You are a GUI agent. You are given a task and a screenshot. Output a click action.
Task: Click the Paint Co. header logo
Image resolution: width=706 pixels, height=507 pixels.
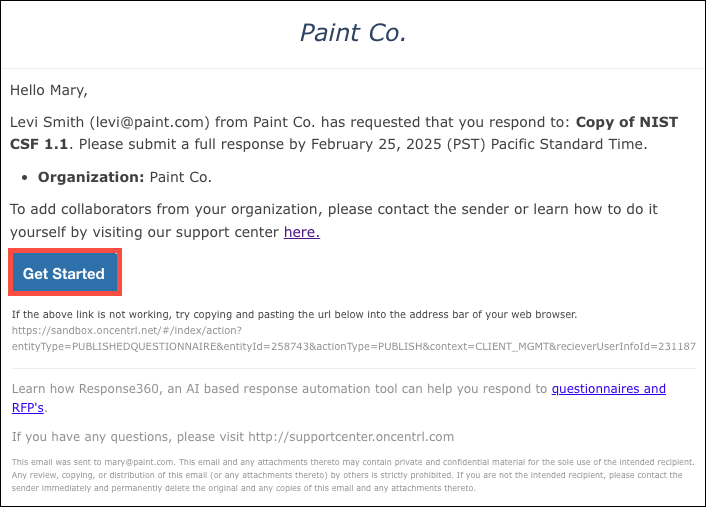tap(353, 33)
